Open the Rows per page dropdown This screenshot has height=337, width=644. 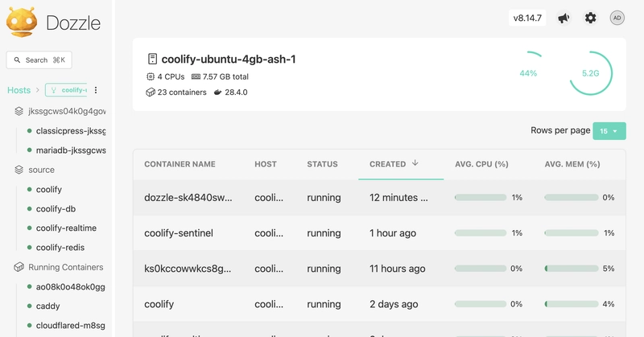[x=609, y=131]
